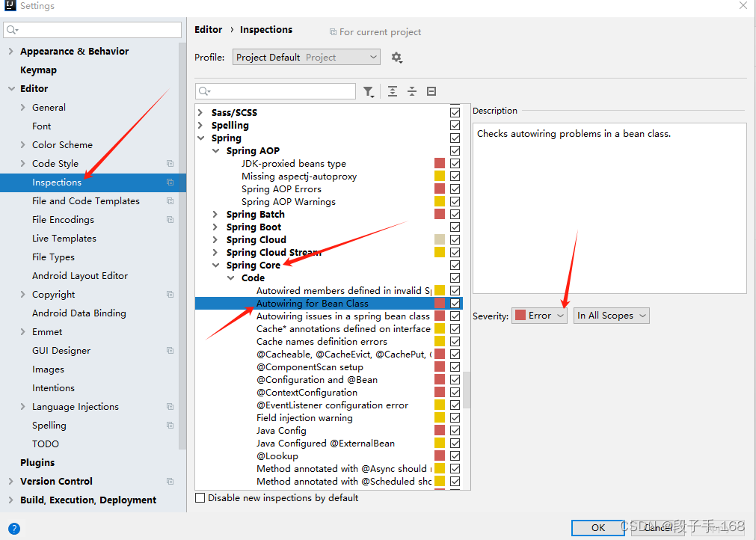
Task: Click project-level icon beside File Encodings
Action: 170,219
